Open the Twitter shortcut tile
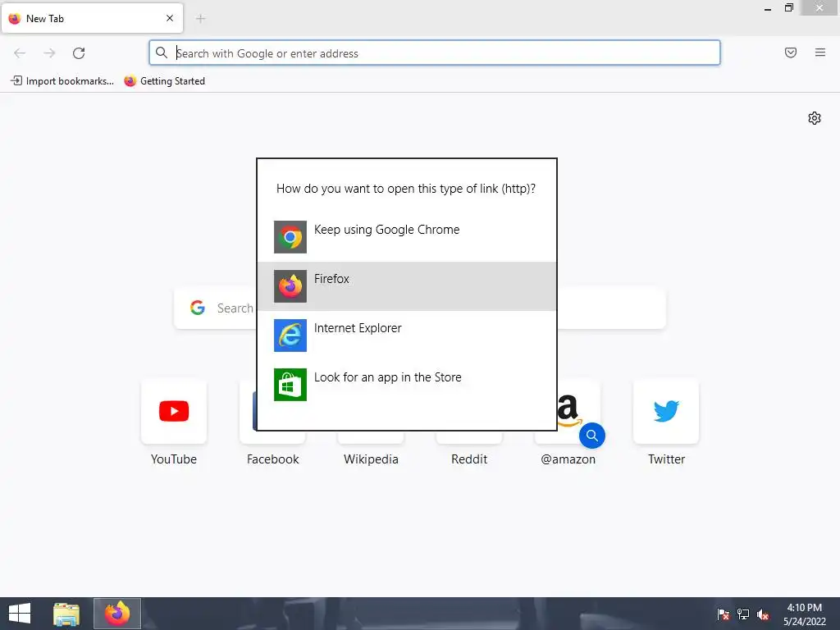Image resolution: width=840 pixels, height=630 pixels. coord(666,412)
